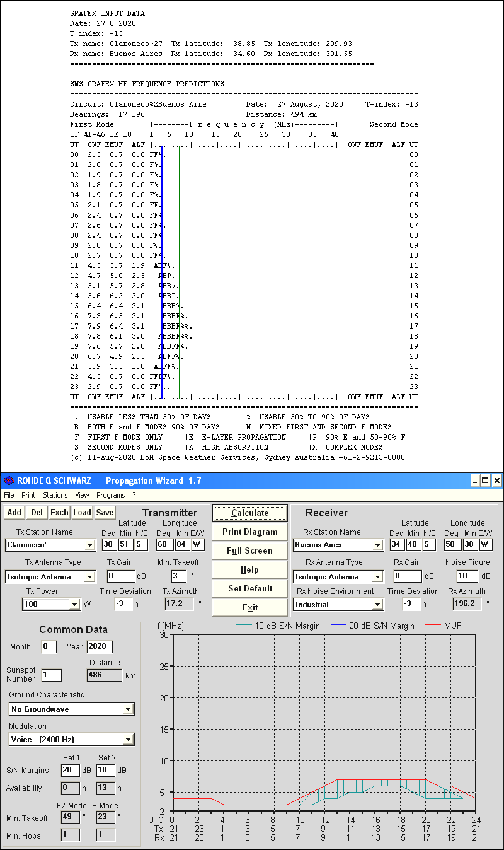The width and height of the screenshot is (504, 850).
Task: Click the Rx Gain input field
Action: [x=408, y=576]
